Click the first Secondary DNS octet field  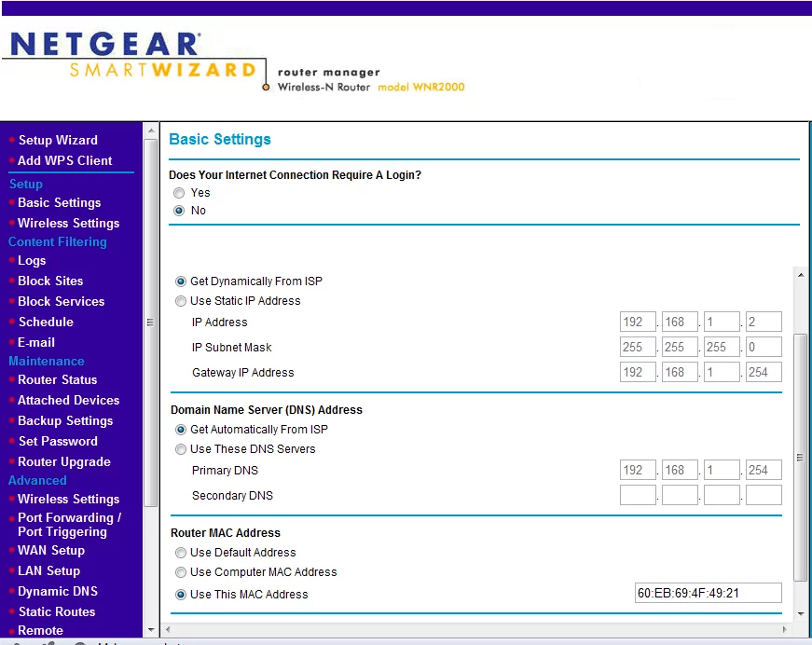(638, 495)
